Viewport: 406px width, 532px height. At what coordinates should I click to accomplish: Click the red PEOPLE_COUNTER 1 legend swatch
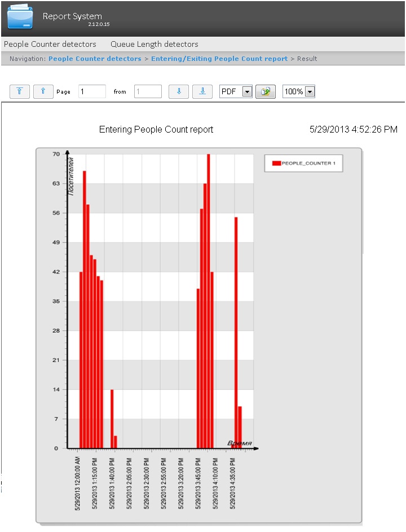tap(276, 163)
